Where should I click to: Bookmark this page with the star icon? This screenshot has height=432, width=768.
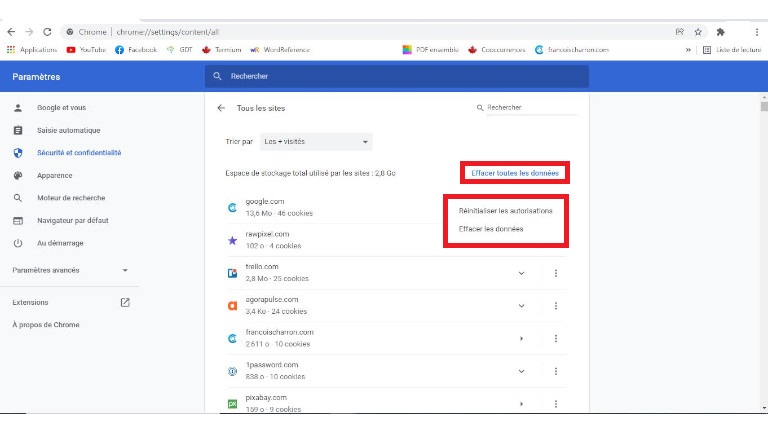698,32
